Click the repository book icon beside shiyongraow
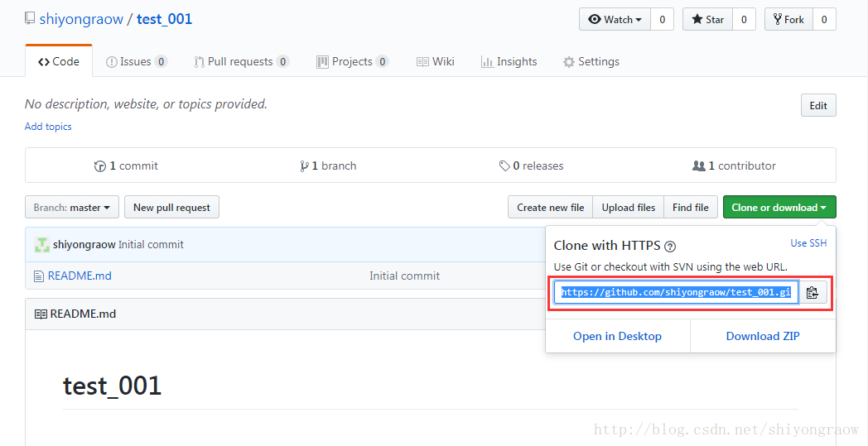The height and width of the screenshot is (446, 868). click(30, 18)
